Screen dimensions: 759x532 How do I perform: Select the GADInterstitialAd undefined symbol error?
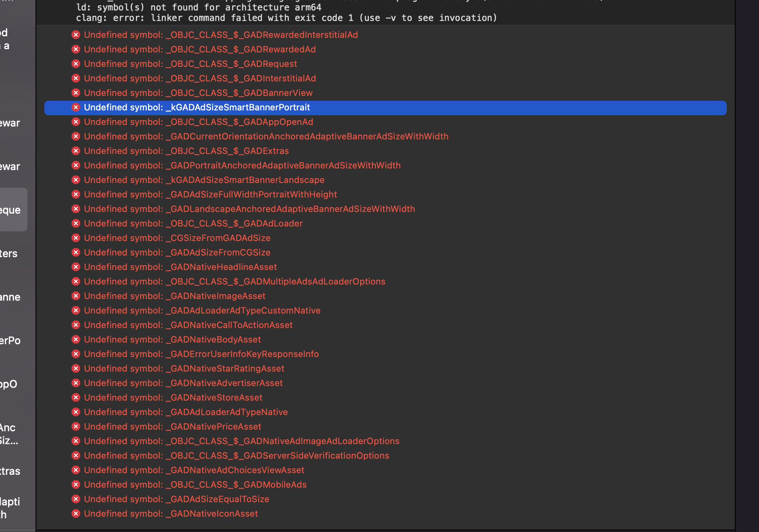tap(200, 79)
